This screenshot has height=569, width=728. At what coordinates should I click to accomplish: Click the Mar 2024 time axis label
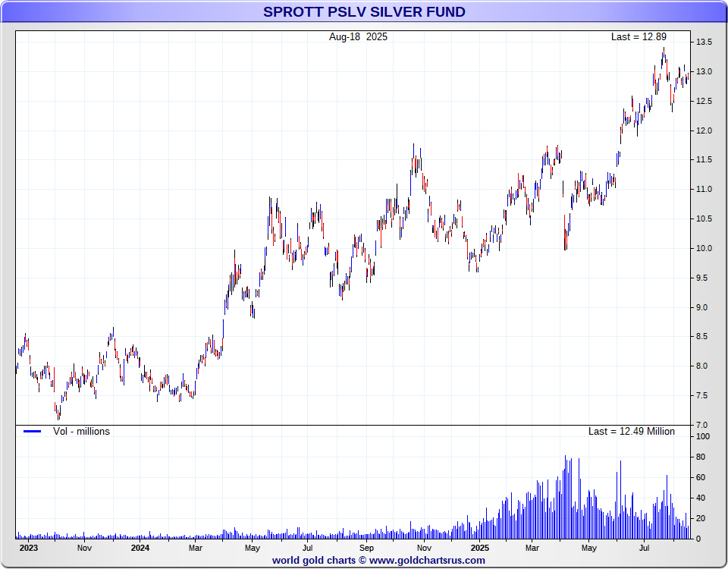196,548
